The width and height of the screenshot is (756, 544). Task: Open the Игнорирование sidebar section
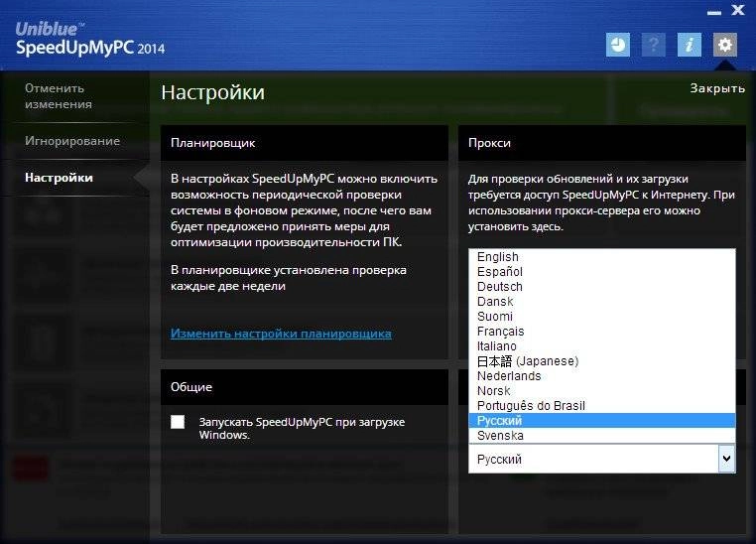[x=72, y=141]
